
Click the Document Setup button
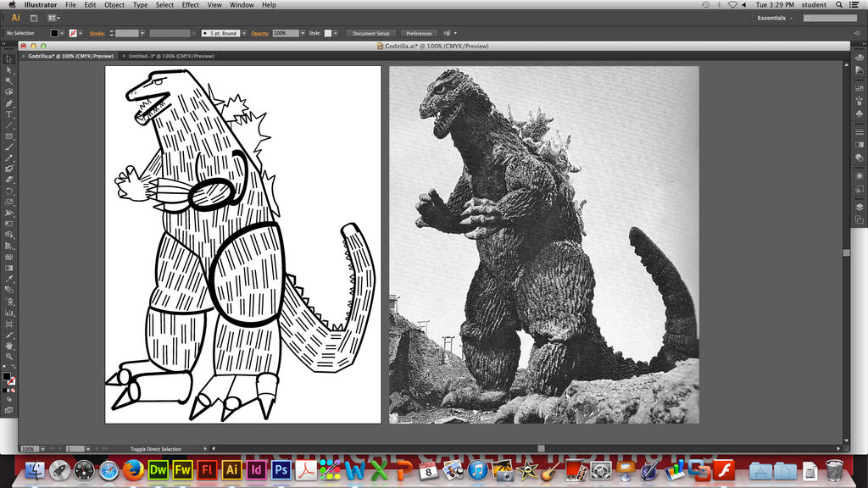pos(373,34)
